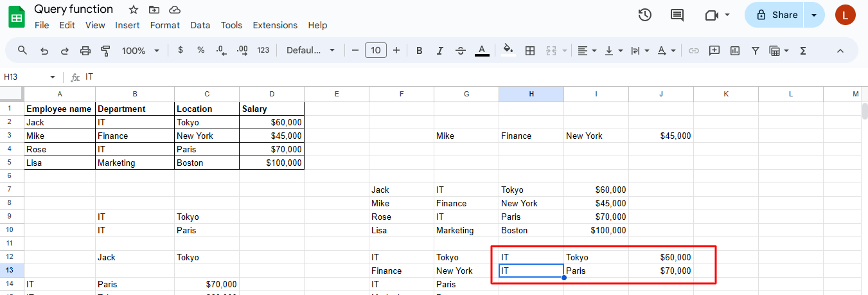868x295 pixels.
Task: Open the comments panel icon
Action: 677,15
